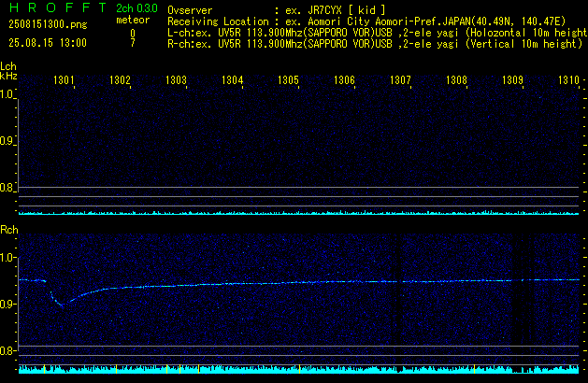Select the 1309 time tick label
This screenshot has width=588, height=383.
click(x=512, y=80)
